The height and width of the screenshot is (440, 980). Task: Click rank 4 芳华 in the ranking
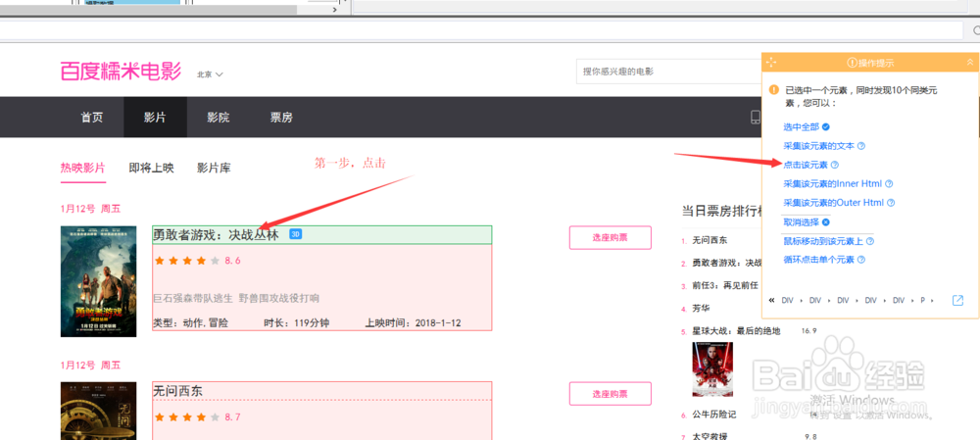click(x=701, y=308)
